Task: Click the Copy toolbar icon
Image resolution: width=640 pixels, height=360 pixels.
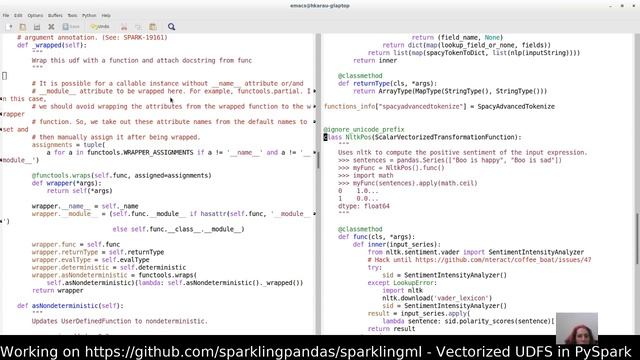Action: click(x=138, y=27)
